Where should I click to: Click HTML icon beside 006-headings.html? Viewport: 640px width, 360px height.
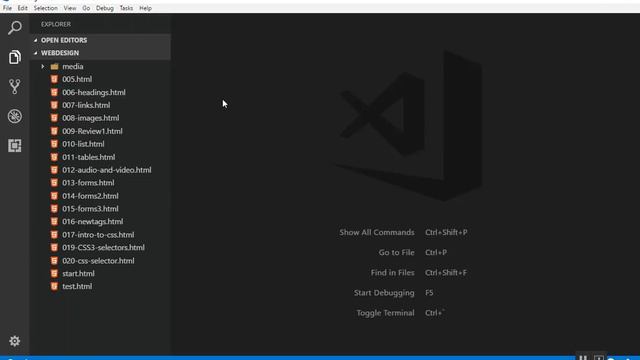pyautogui.click(x=54, y=92)
